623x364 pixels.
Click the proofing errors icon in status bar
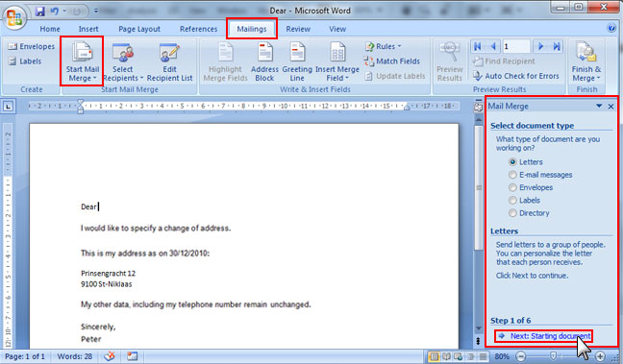(110, 356)
